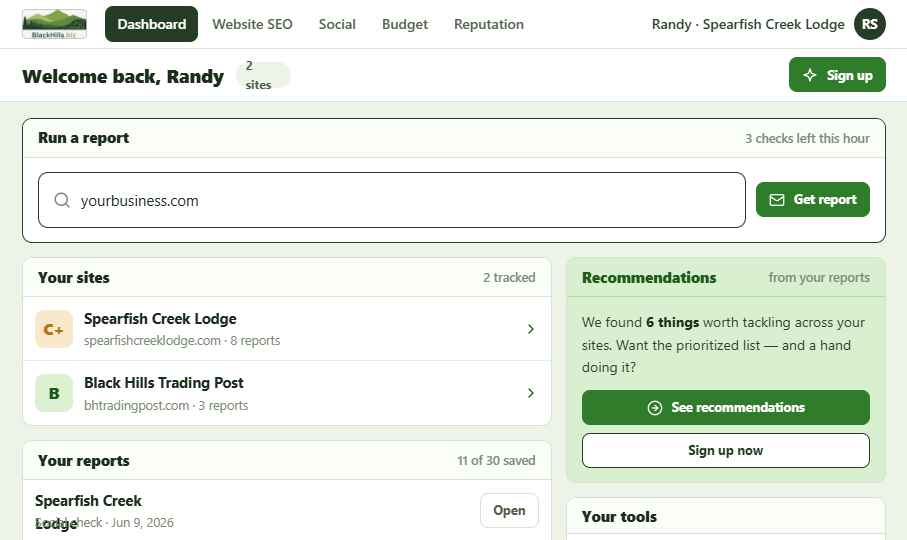907x540 pixels.
Task: Expand Black Hills Trading Post chevron
Action: pos(530,393)
